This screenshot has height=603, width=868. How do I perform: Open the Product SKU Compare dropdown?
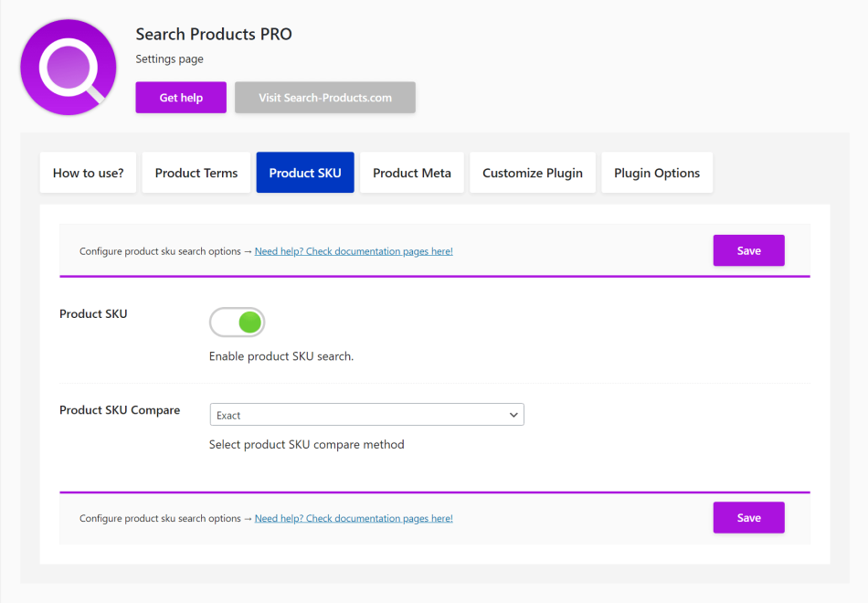365,415
